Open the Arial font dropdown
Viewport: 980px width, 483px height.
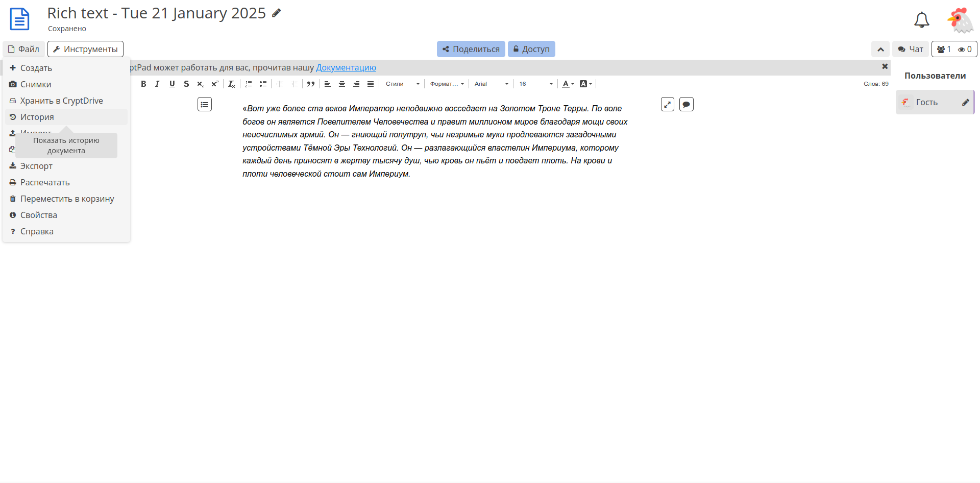(x=491, y=84)
